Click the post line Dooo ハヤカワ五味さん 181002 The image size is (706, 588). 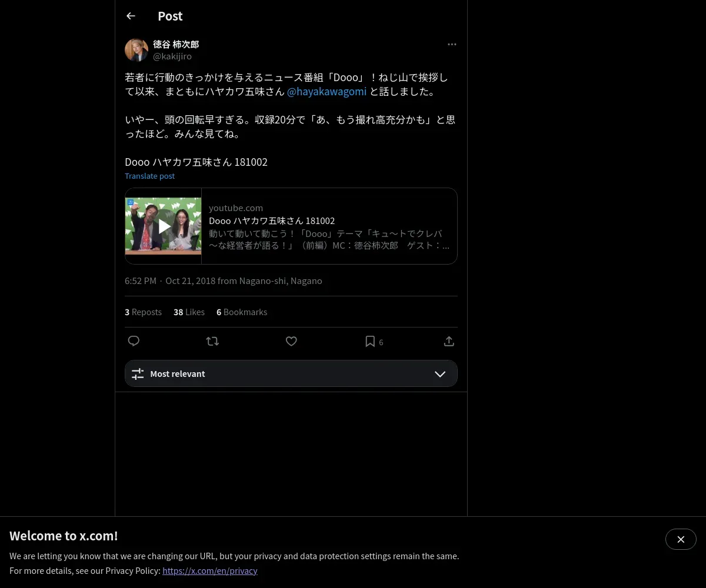[x=196, y=162]
